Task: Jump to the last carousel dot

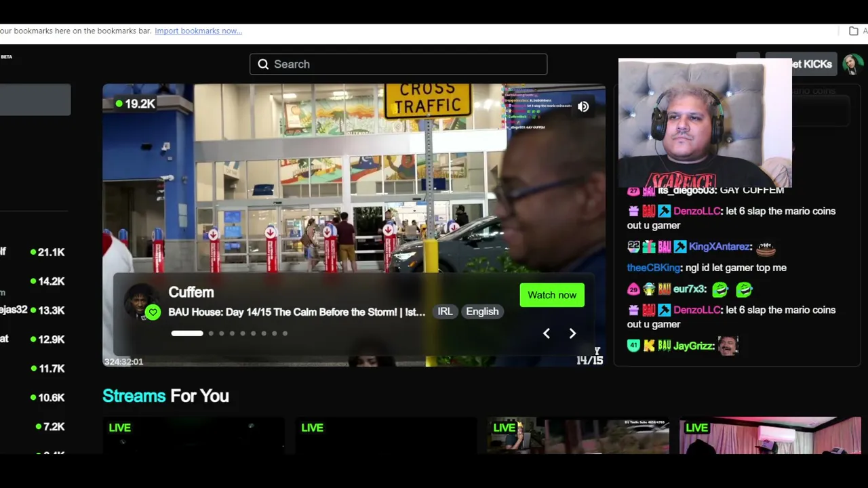Action: 285,333
